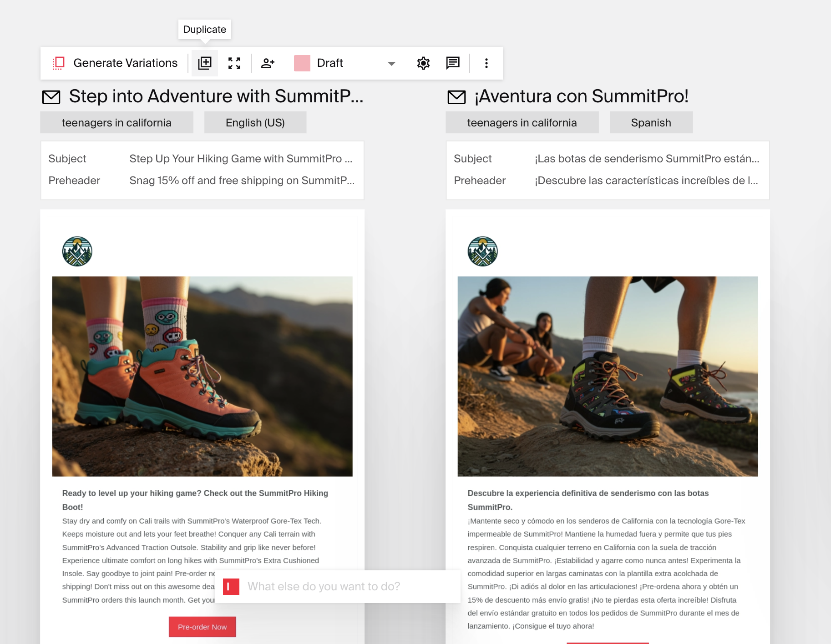Open the Draft status dropdown
831x644 pixels.
[390, 63]
